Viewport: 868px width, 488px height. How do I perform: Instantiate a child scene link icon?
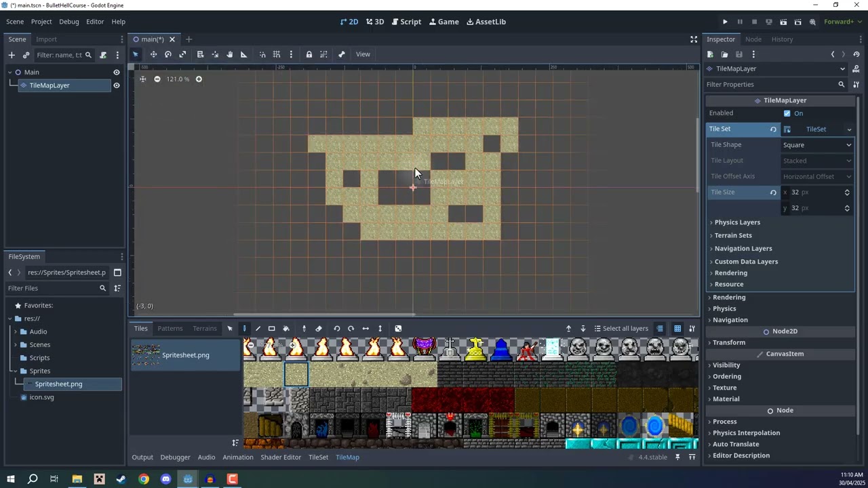[x=26, y=55]
